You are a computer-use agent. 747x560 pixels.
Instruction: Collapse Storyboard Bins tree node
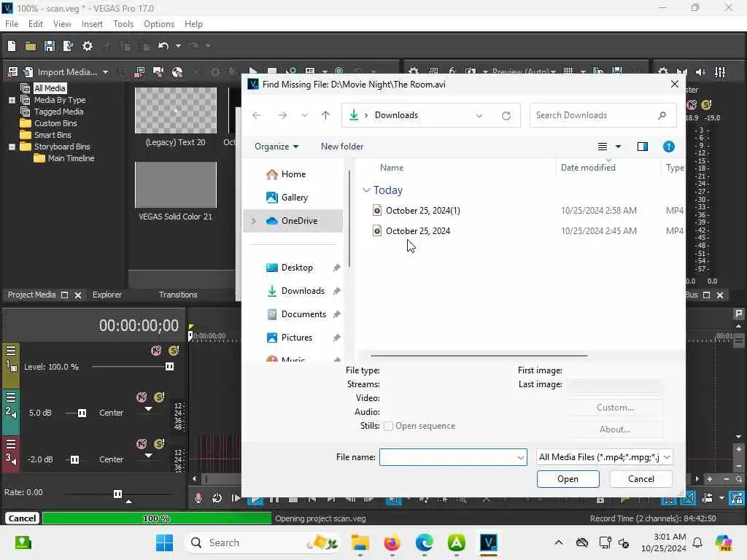pos(12,147)
